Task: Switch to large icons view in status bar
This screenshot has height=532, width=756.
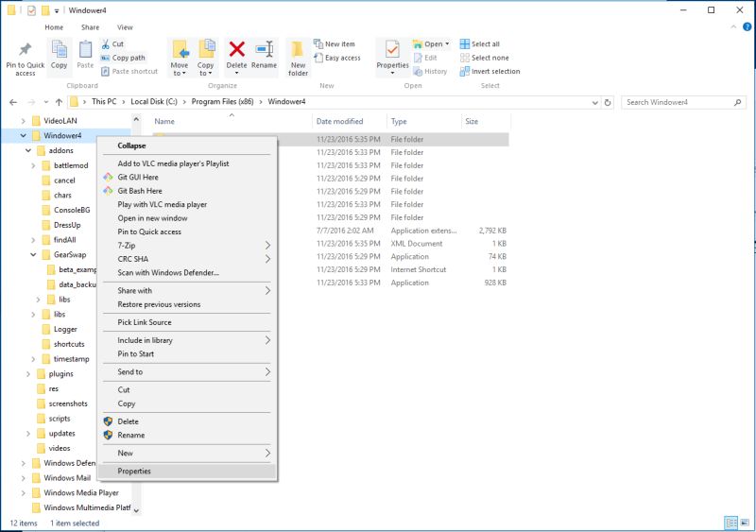Action: [745, 523]
